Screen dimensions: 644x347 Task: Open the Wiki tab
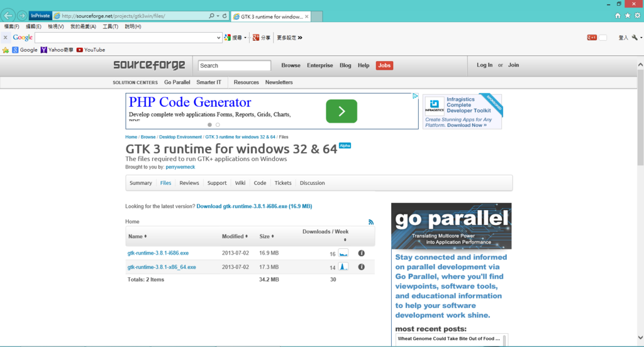click(x=240, y=183)
